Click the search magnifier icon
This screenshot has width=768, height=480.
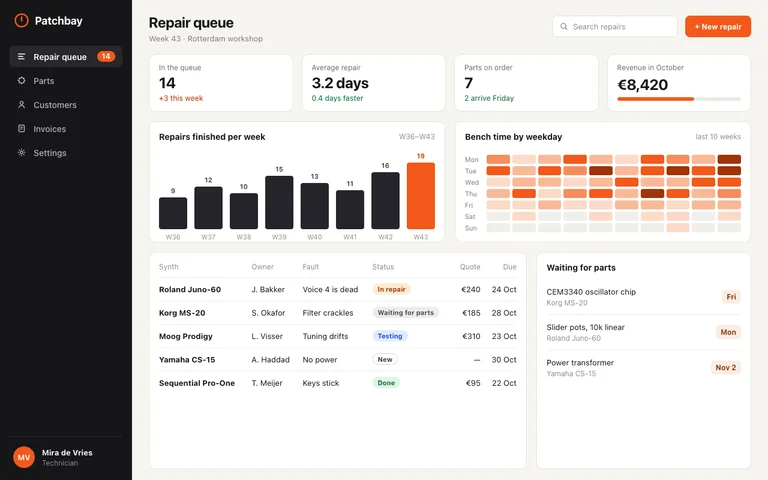564,26
